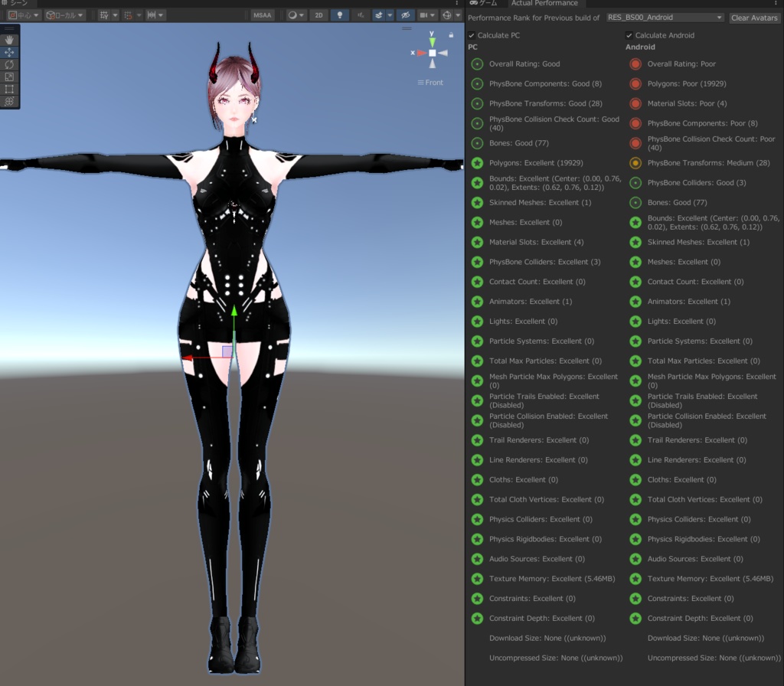Expand the Gizmos dropdown arrow
784x686 pixels.
click(x=458, y=15)
